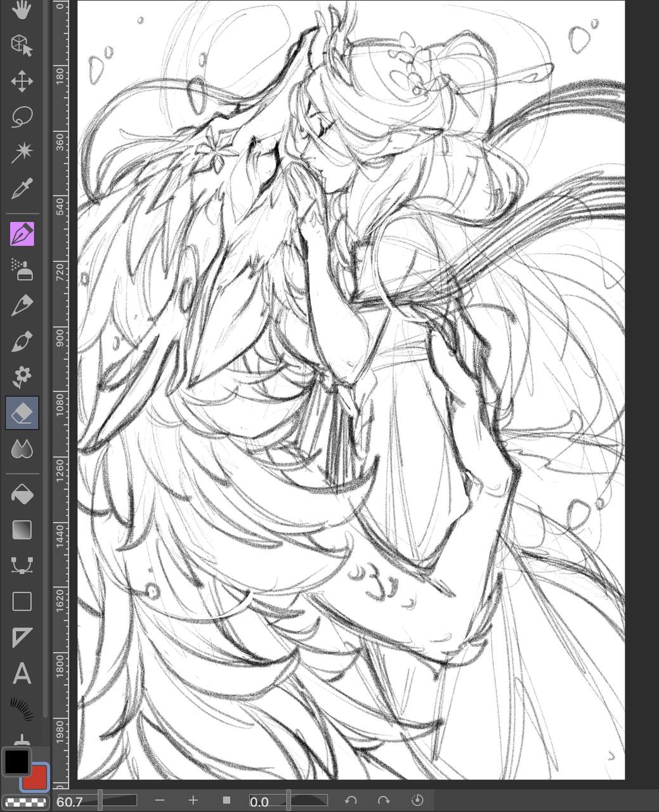Choose the Text tool
The width and height of the screenshot is (659, 812).
point(22,673)
